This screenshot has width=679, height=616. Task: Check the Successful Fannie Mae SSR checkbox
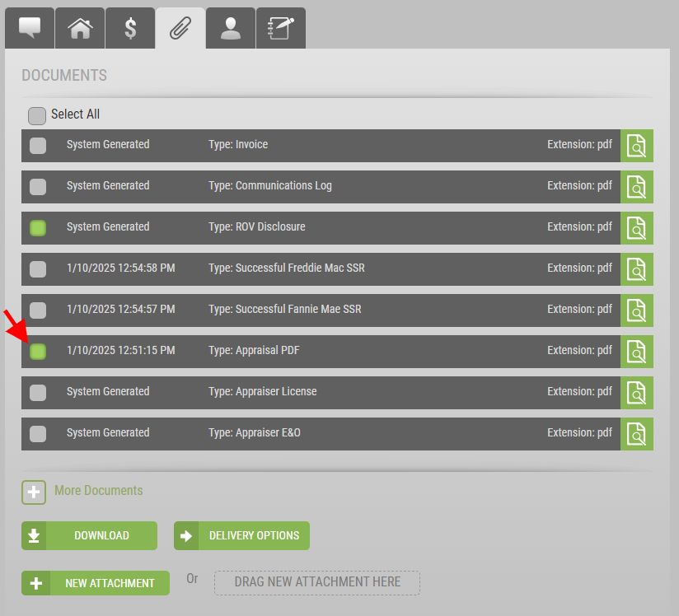(38, 310)
